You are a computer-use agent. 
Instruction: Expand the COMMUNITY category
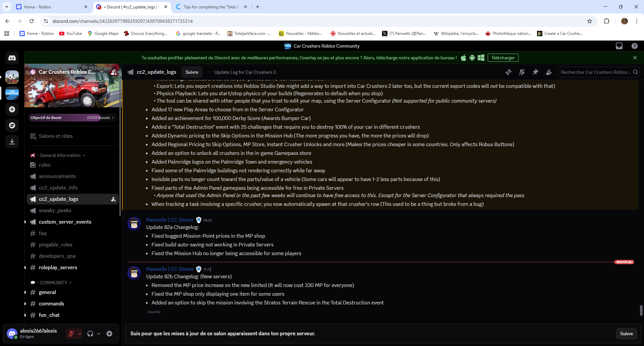tap(54, 283)
